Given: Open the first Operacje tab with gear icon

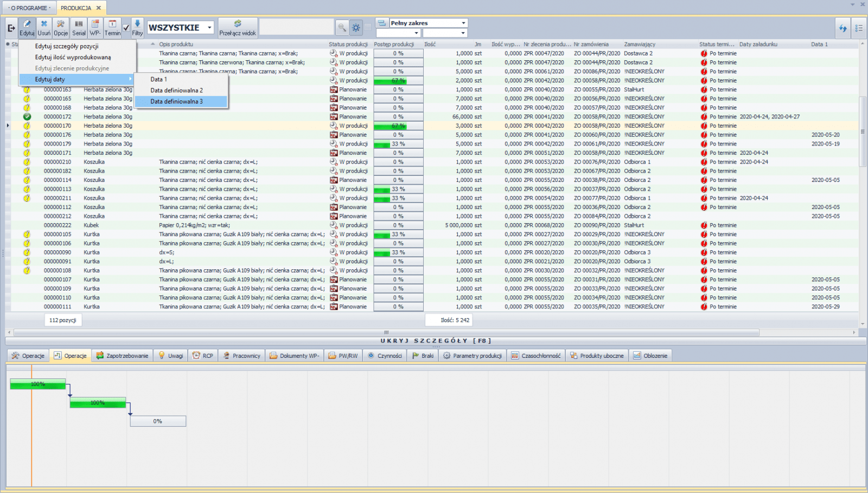Looking at the screenshot, I should pos(28,356).
